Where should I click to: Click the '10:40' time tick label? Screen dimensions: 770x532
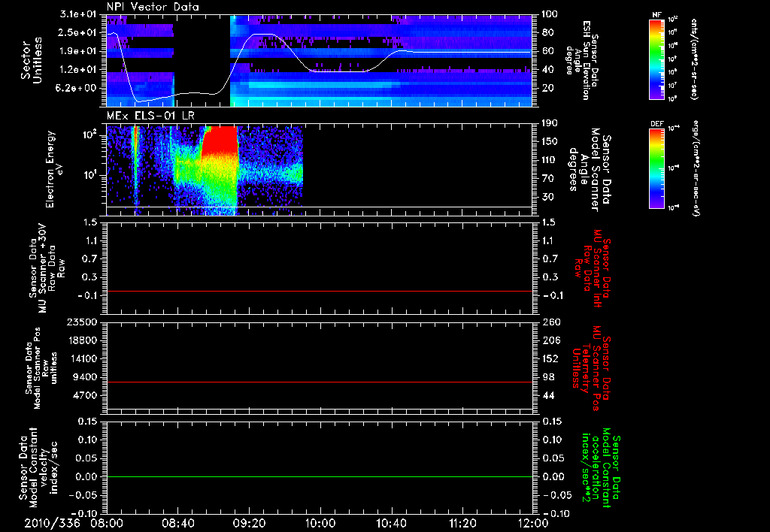(x=391, y=523)
